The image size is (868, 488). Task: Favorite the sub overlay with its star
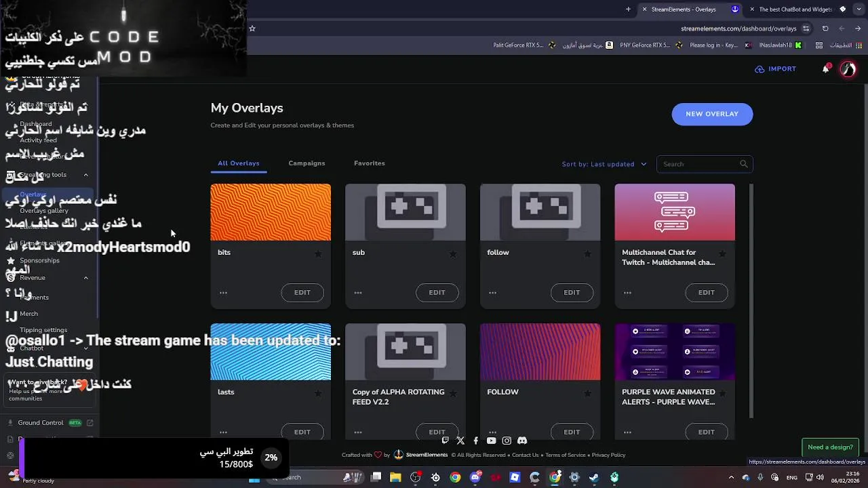[x=452, y=254]
